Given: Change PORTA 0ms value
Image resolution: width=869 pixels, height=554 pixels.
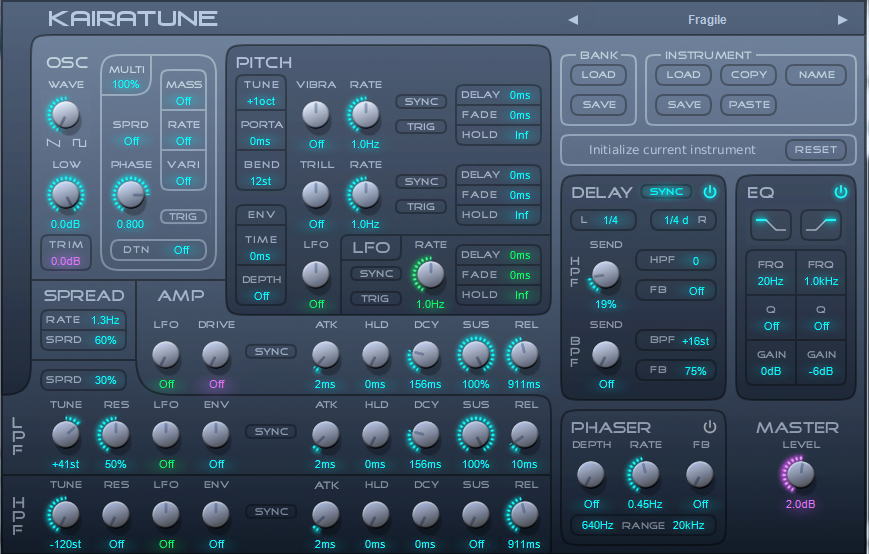Looking at the screenshot, I should click(261, 141).
